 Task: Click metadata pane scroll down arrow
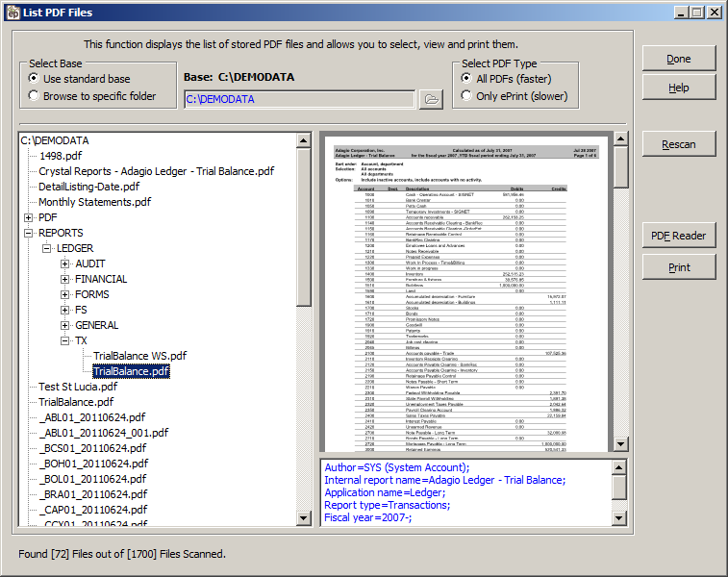coord(619,518)
